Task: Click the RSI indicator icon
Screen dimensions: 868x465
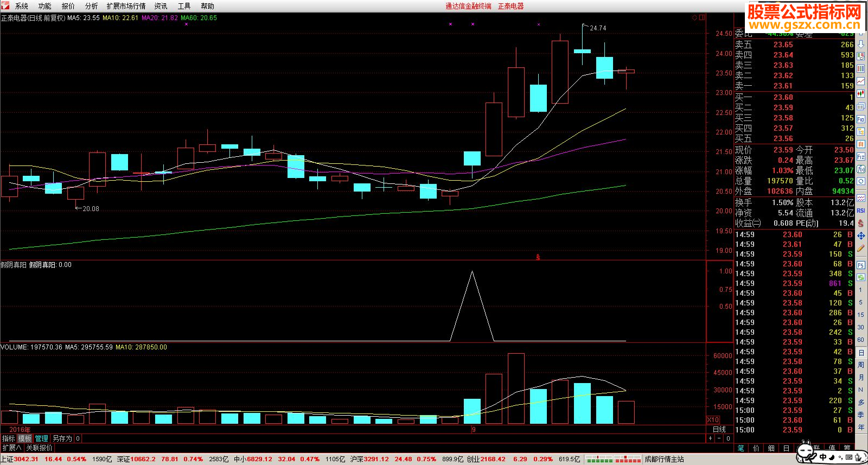Action: (861, 211)
